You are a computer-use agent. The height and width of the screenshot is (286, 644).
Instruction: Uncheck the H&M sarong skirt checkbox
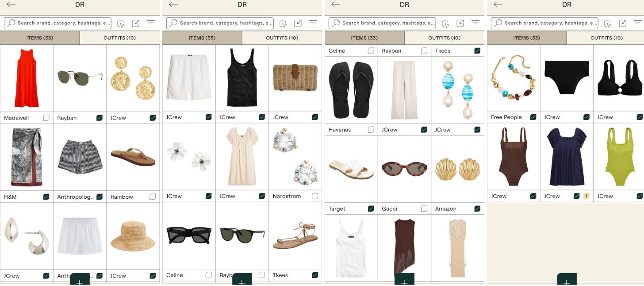coord(46,197)
